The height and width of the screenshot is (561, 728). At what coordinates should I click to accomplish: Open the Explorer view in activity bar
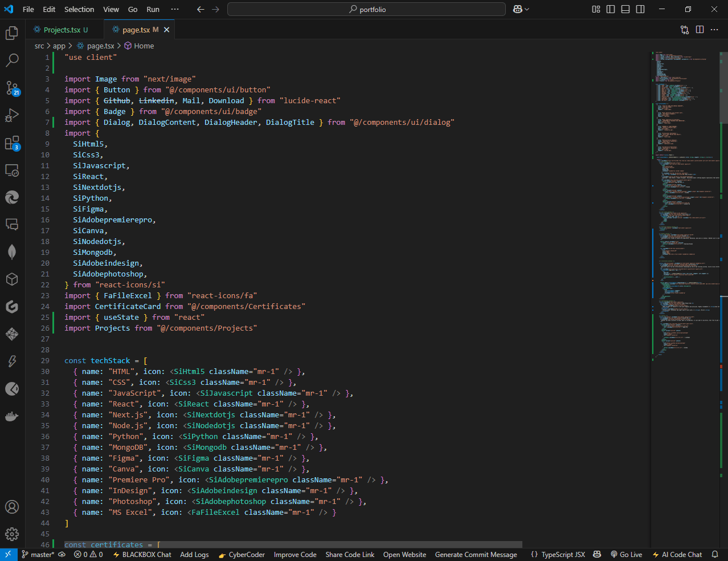(12, 33)
